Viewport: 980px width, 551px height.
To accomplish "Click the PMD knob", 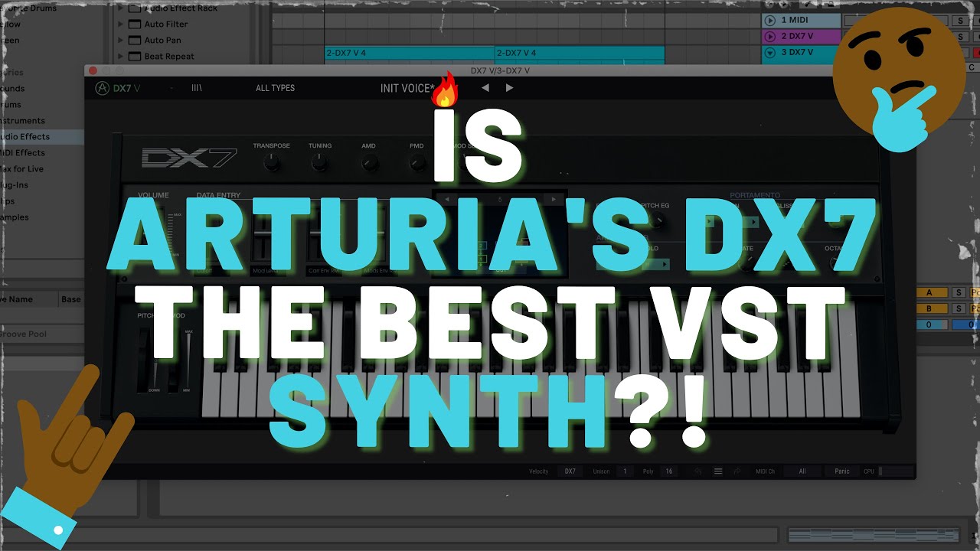I will pyautogui.click(x=417, y=162).
